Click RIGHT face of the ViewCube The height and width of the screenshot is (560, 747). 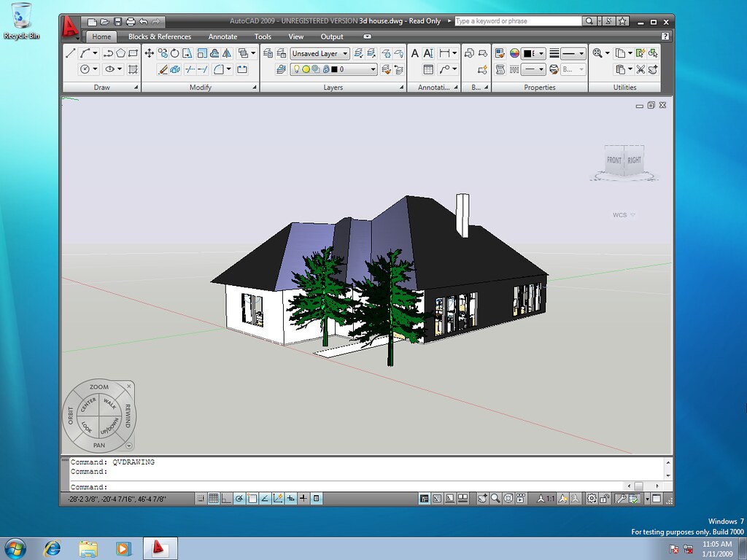click(634, 160)
